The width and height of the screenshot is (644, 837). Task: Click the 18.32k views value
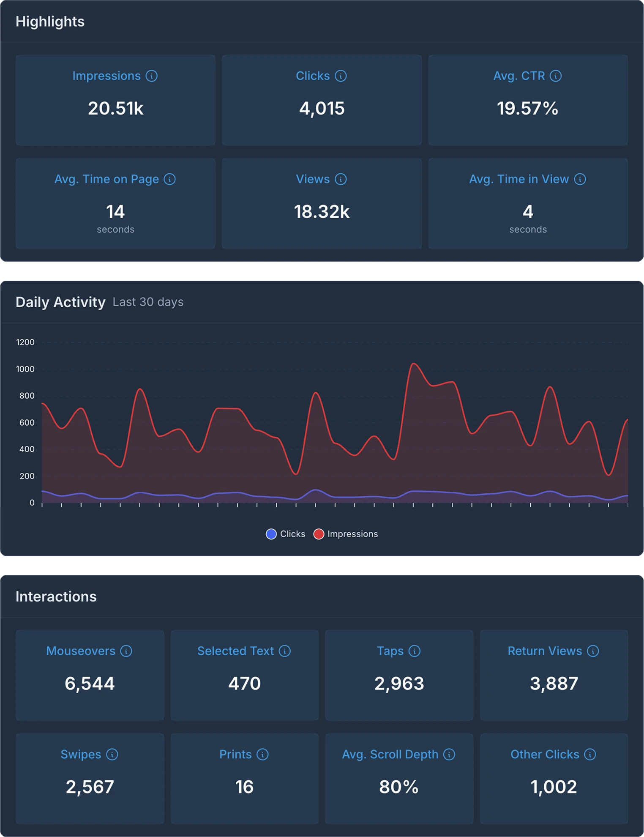point(322,212)
